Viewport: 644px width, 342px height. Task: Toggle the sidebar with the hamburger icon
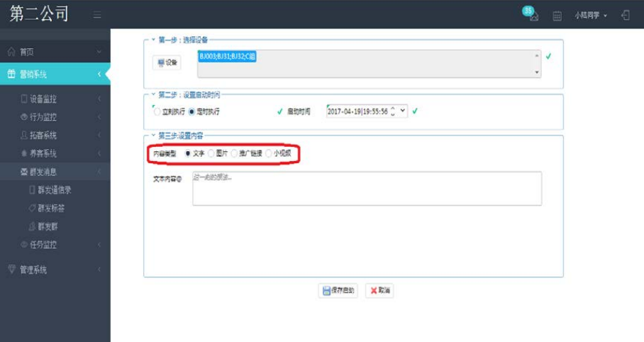pos(97,15)
